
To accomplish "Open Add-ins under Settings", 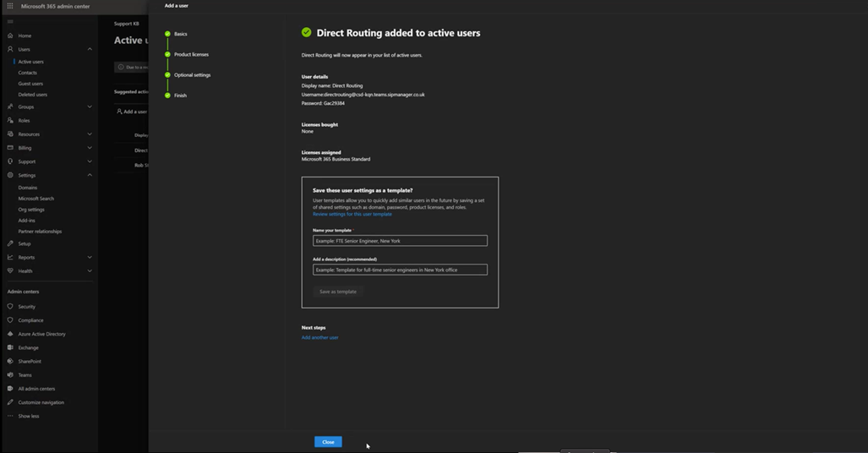I will pos(26,221).
